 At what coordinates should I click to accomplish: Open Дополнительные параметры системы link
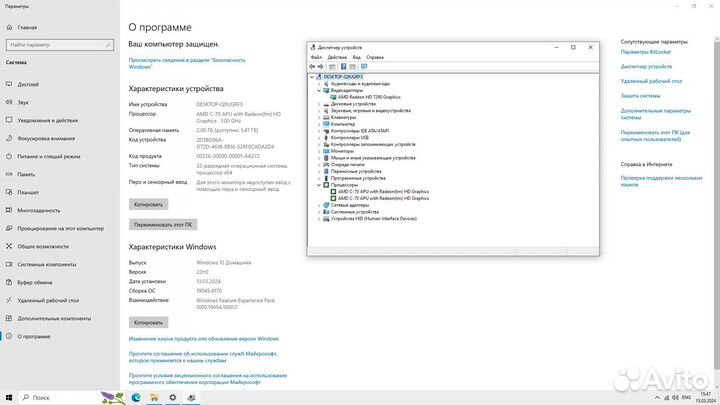pyautogui.click(x=656, y=114)
